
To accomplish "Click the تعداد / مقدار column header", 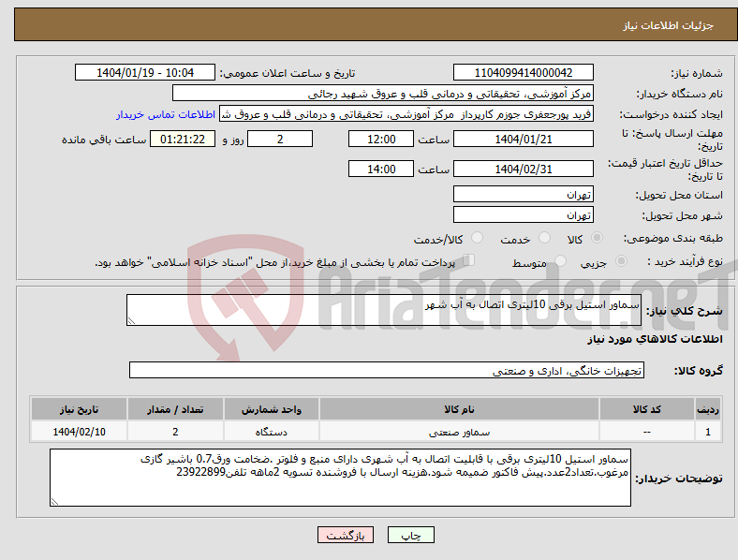I will [x=175, y=409].
